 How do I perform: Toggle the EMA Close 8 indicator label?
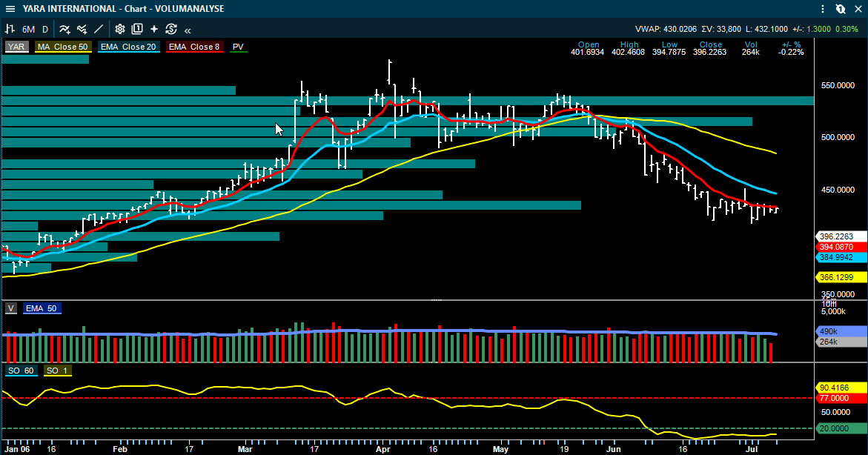coord(194,47)
